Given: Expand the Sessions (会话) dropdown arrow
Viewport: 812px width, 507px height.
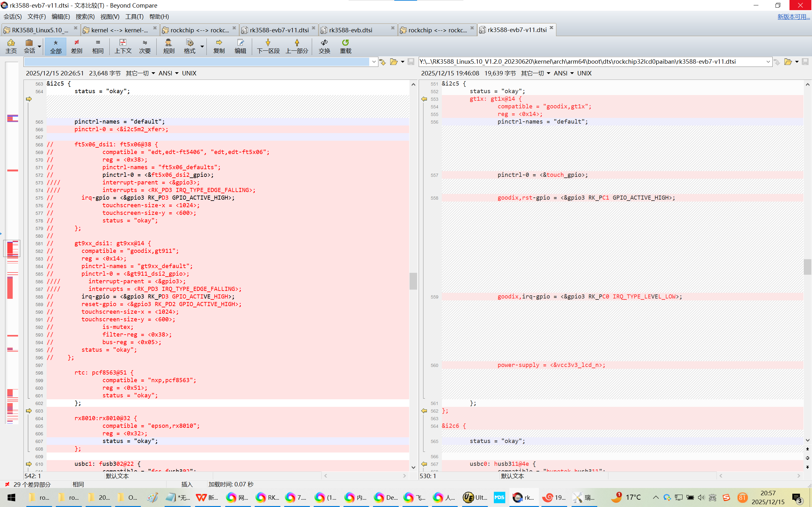Looking at the screenshot, I should [40, 46].
